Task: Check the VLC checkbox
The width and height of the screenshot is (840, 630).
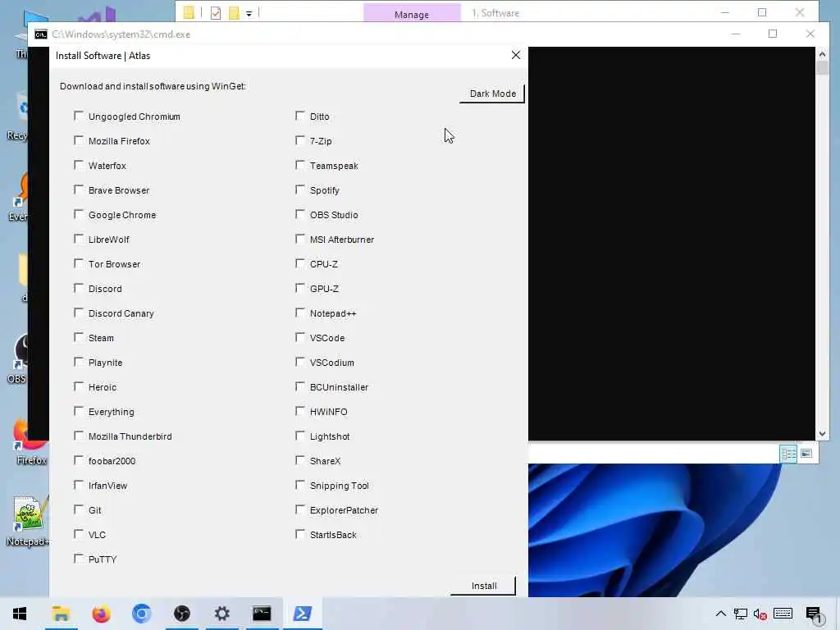Action: click(79, 534)
